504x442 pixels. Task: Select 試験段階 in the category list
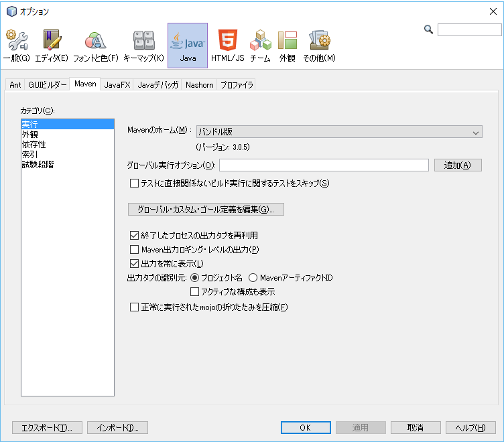68,165
